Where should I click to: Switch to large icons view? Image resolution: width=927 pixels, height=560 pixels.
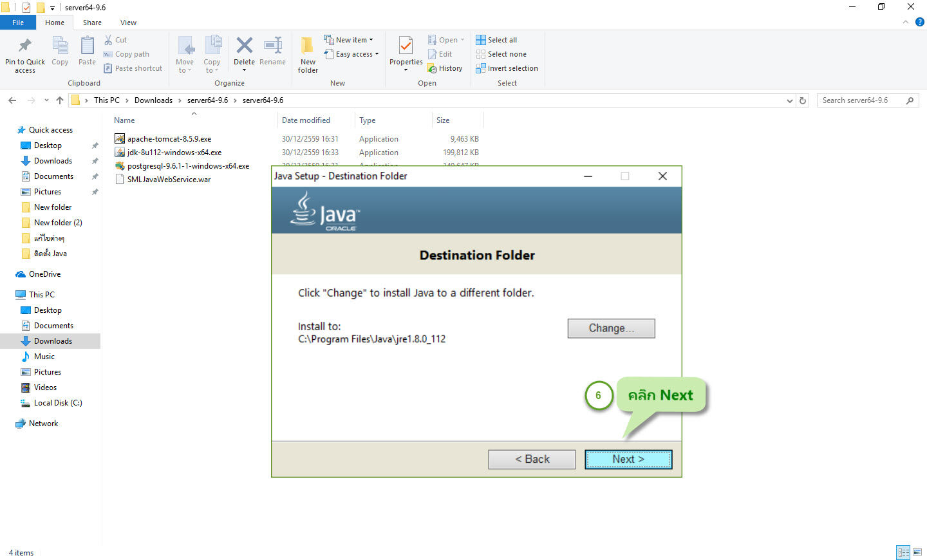coord(917,552)
